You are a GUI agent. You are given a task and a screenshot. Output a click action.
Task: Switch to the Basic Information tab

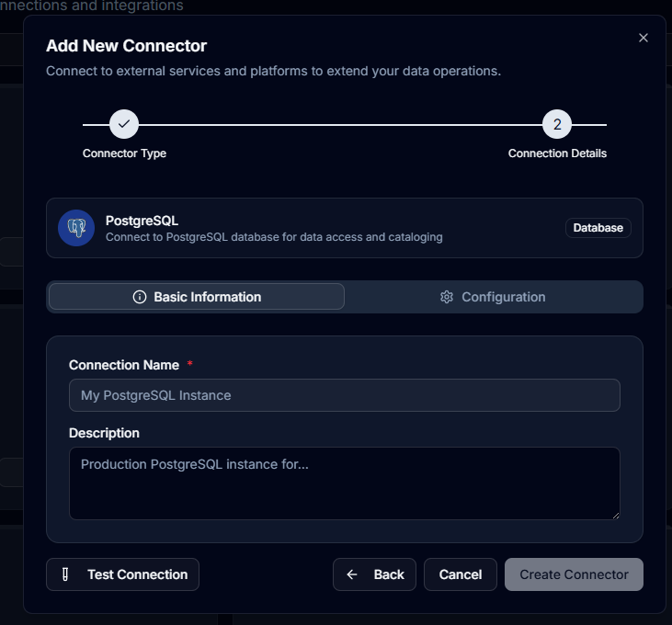(197, 297)
